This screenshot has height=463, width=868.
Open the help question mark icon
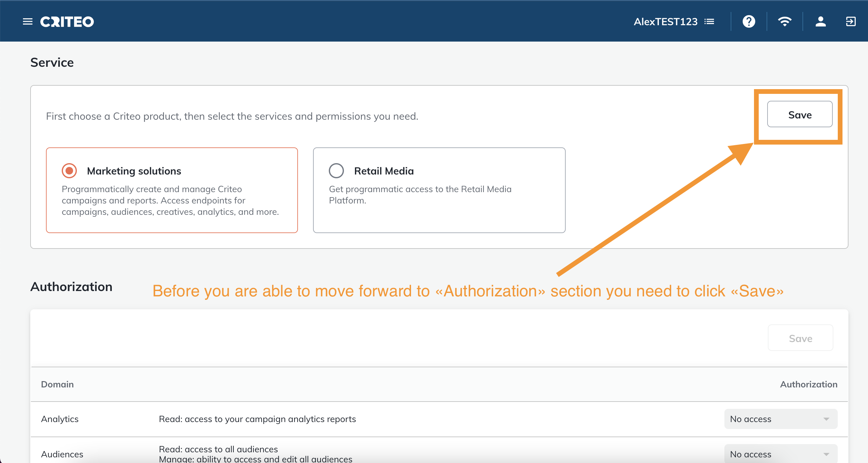pos(749,21)
